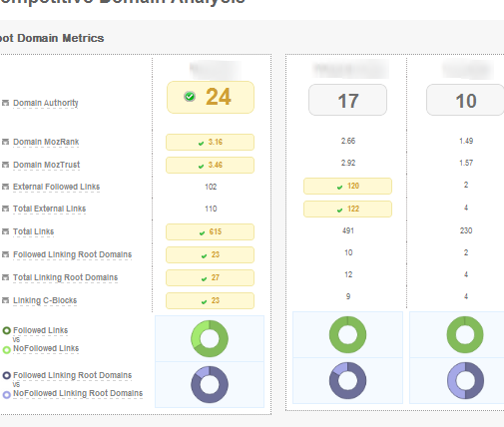The height and width of the screenshot is (427, 504).
Task: Click first column's purple root domains donut chart
Action: tap(210, 384)
